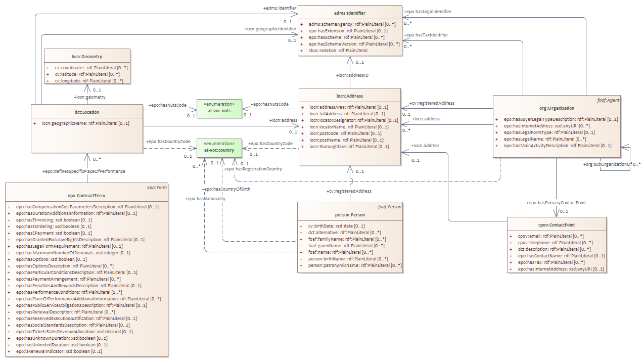This screenshot has height=362, width=644.
Task: Select the adms:Identifier class box title
Action: click(350, 13)
